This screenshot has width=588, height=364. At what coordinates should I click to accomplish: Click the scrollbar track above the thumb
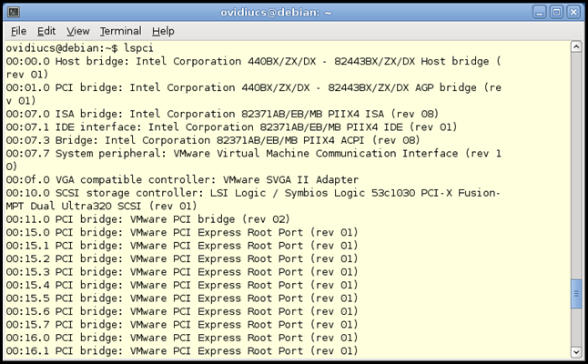tap(576, 164)
